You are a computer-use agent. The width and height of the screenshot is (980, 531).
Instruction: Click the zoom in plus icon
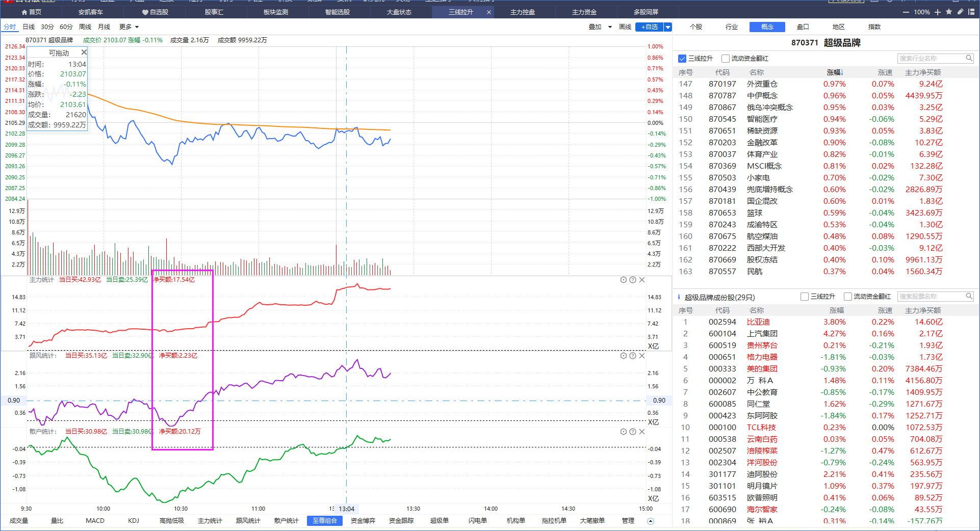pyautogui.click(x=937, y=12)
